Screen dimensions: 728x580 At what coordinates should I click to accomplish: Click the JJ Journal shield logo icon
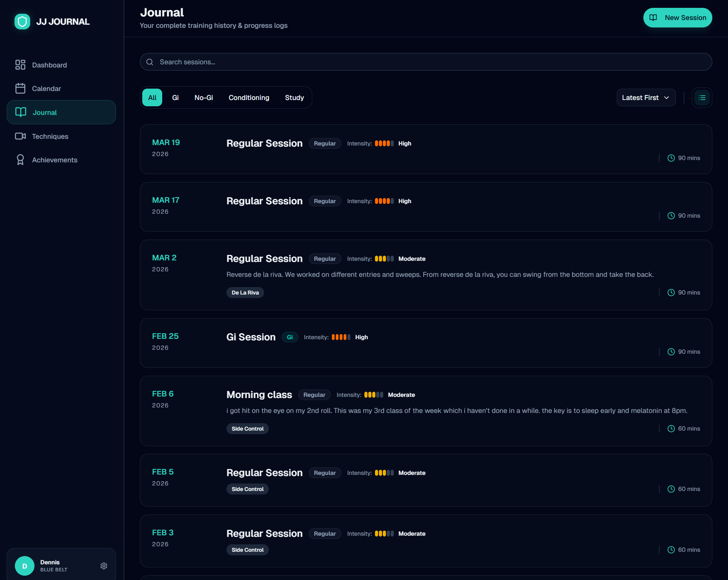22,22
